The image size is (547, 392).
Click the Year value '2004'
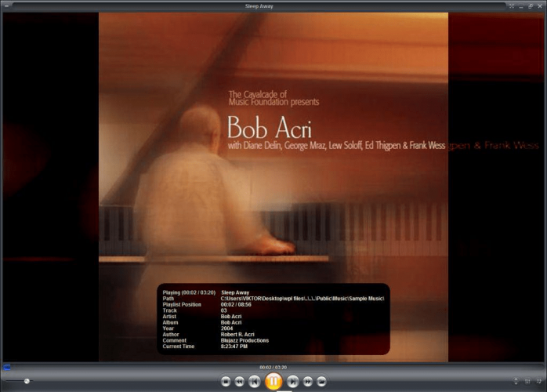point(226,328)
